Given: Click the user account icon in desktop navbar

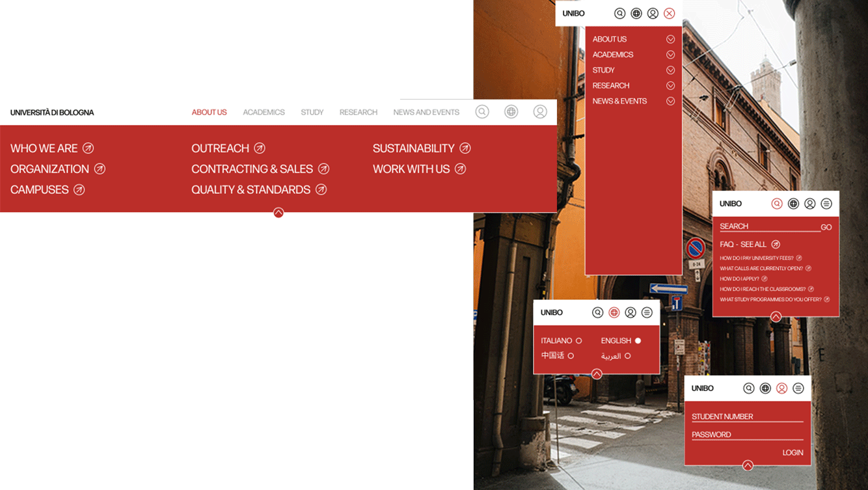Looking at the screenshot, I should point(540,112).
